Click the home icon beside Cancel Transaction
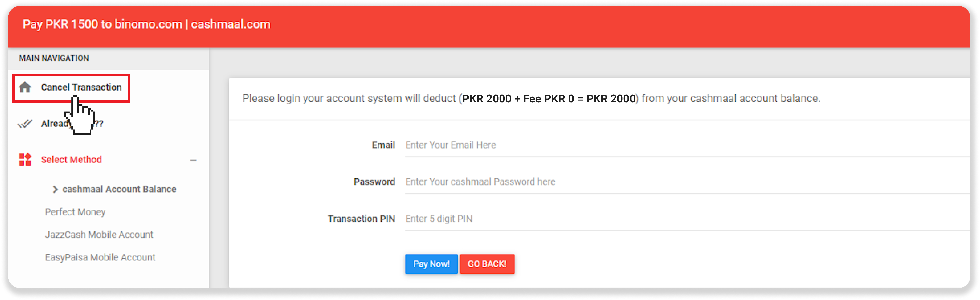The width and height of the screenshot is (980, 300). (x=25, y=88)
